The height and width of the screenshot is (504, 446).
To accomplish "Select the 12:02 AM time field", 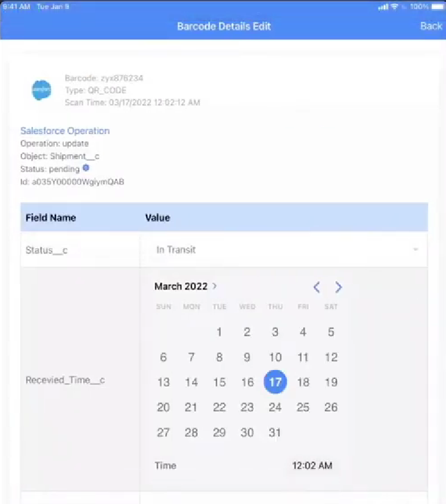I will (312, 465).
